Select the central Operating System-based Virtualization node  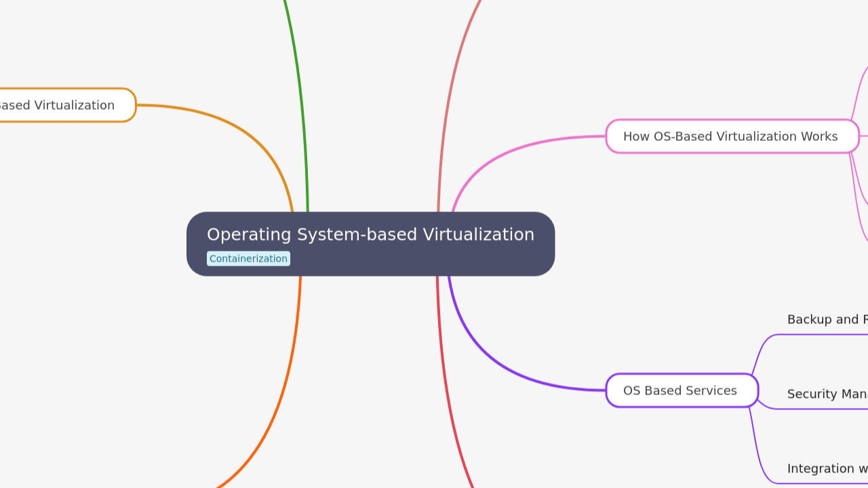pyautogui.click(x=370, y=244)
